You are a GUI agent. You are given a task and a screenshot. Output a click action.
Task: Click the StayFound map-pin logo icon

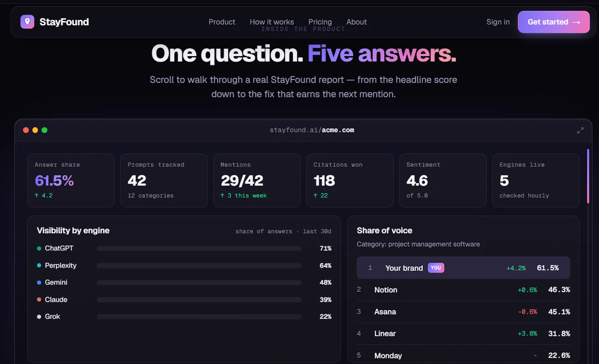click(27, 22)
